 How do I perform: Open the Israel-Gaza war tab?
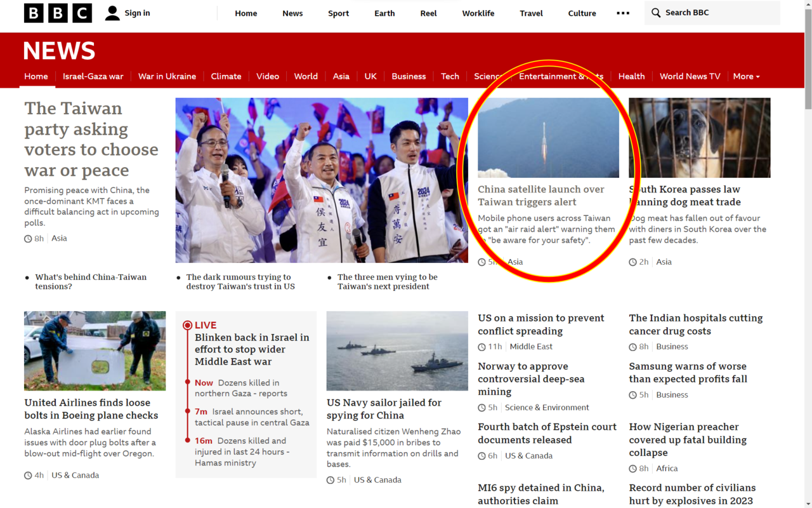(93, 76)
